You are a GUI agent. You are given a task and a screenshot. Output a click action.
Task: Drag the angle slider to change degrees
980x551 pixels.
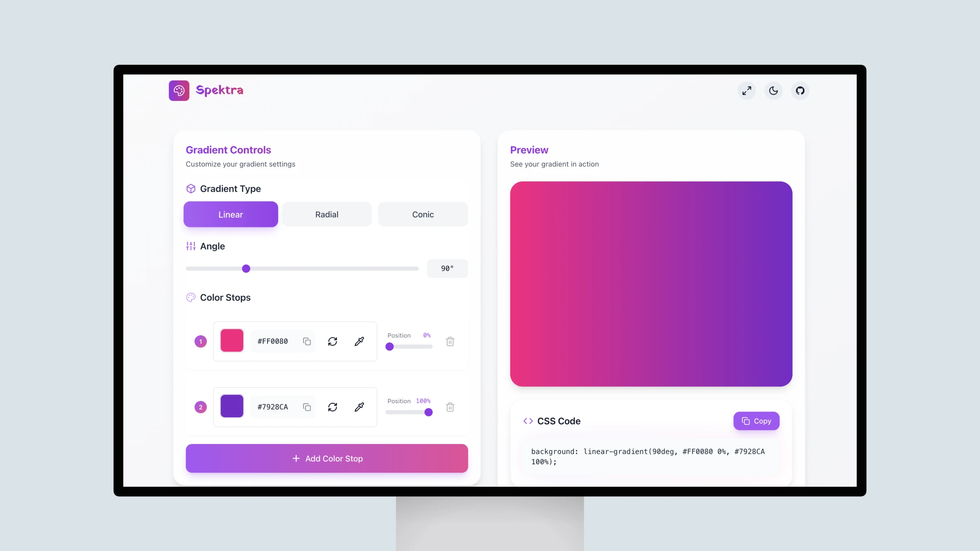pos(246,268)
